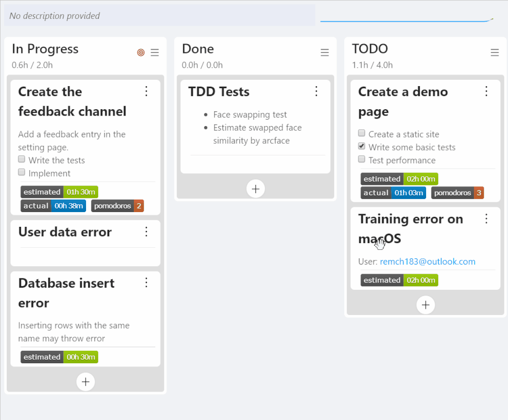
Task: Add a new card to the TODO list
Action: (426, 305)
